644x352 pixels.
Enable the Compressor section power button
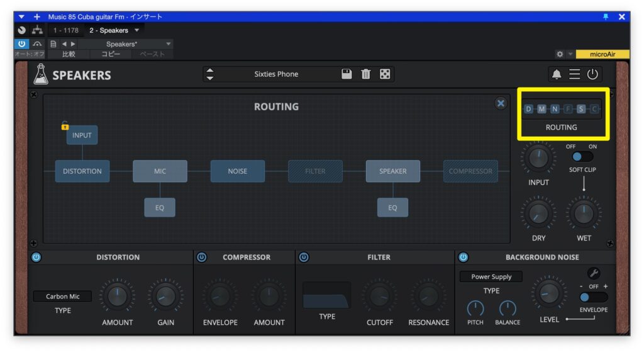coord(201,257)
